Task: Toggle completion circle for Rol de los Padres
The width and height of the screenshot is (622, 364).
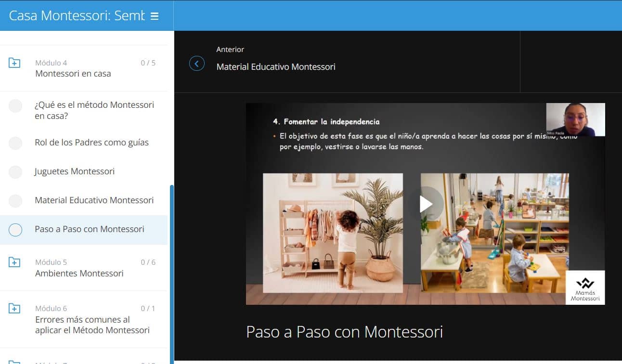Action: (15, 143)
